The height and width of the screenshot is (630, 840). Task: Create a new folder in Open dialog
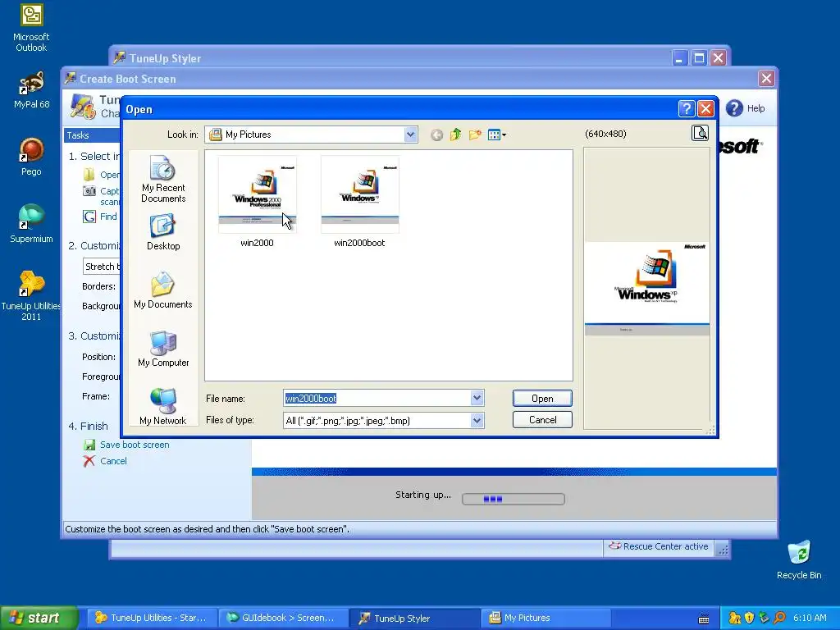click(475, 135)
